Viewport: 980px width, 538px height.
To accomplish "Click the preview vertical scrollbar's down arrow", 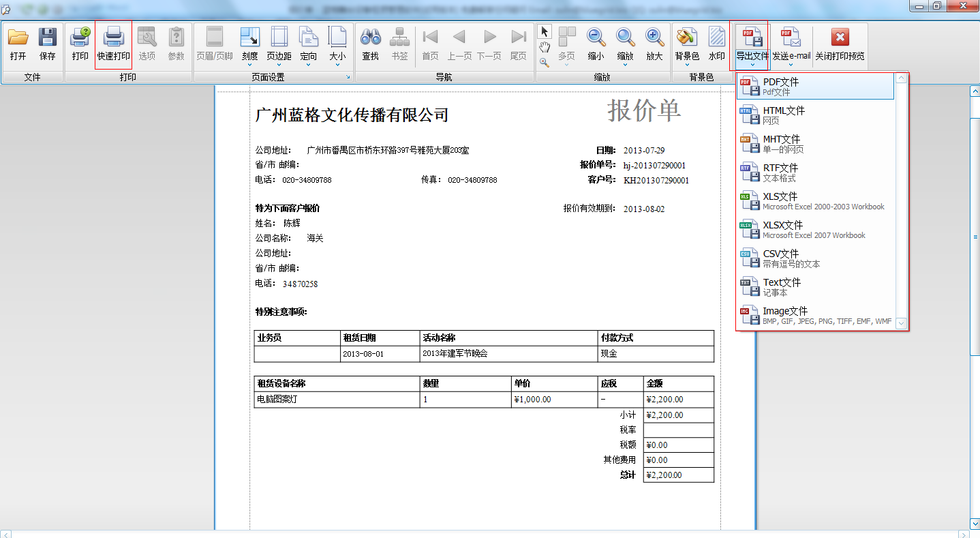I will click(975, 523).
